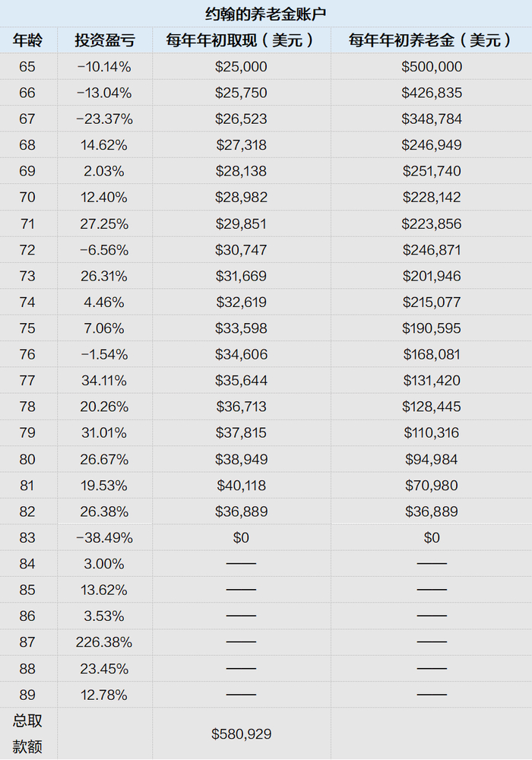This screenshot has height=760, width=532.
Task: Click the 226.38% return cell
Action: point(104,642)
